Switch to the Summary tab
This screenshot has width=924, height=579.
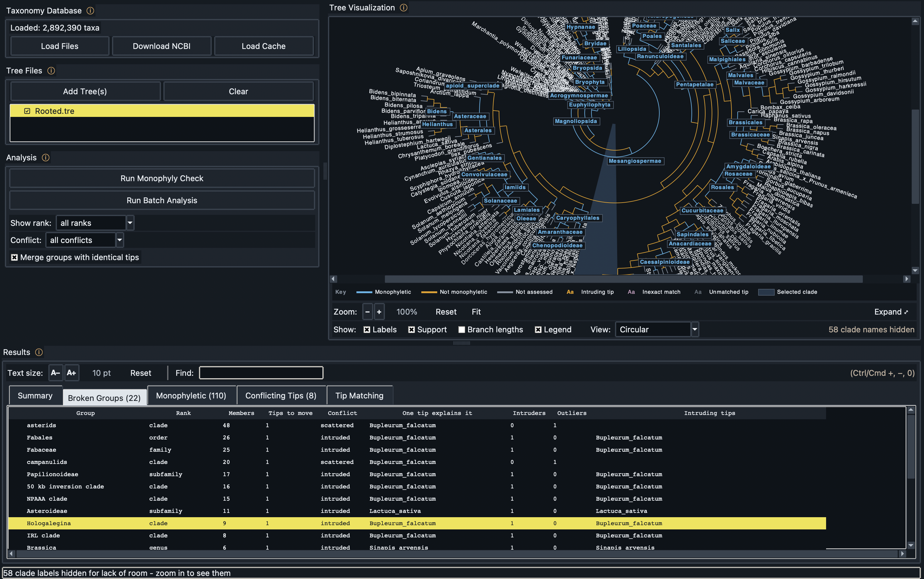[x=35, y=396]
